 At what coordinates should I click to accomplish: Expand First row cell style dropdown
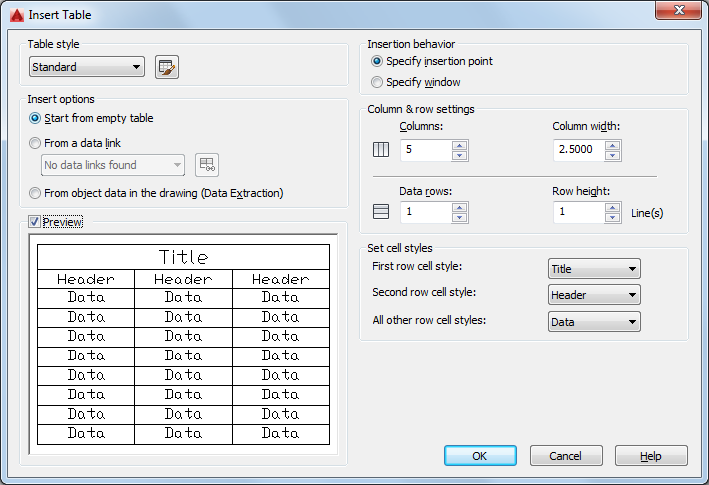pos(594,269)
